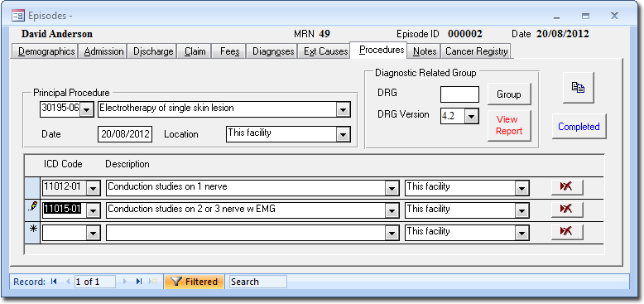The image size is (644, 304).
Task: Click the patient name David Anderson
Action: click(57, 34)
